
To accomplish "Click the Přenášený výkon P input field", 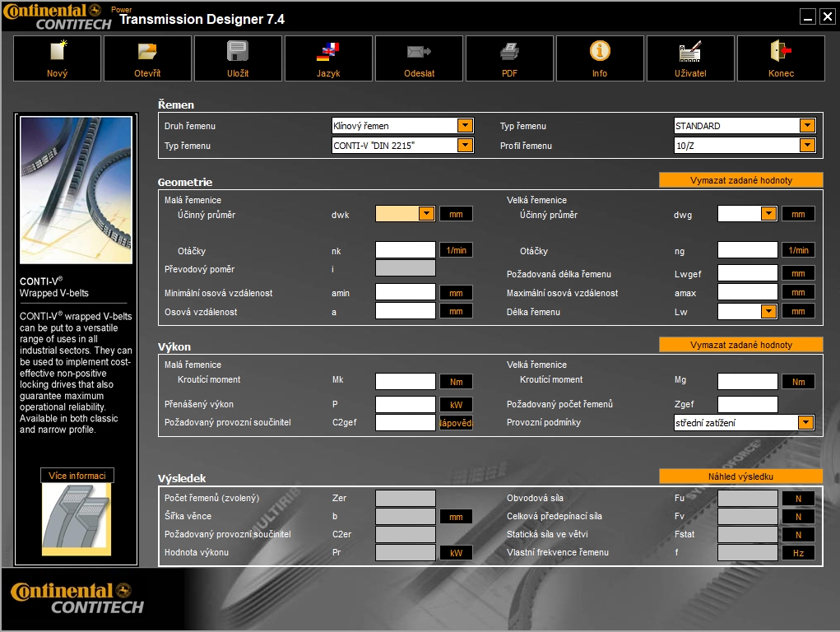I will pos(405,405).
